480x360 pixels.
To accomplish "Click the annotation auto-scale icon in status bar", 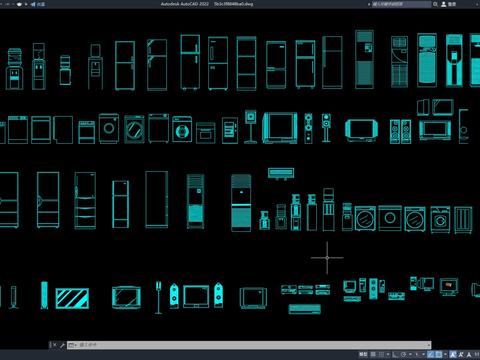I will pyautogui.click(x=461, y=354).
